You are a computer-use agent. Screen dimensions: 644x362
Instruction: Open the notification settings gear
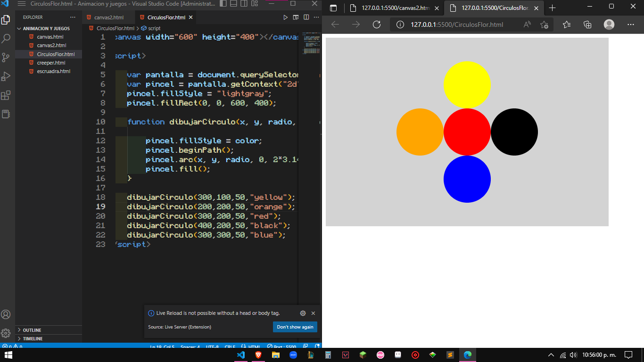pos(303,313)
